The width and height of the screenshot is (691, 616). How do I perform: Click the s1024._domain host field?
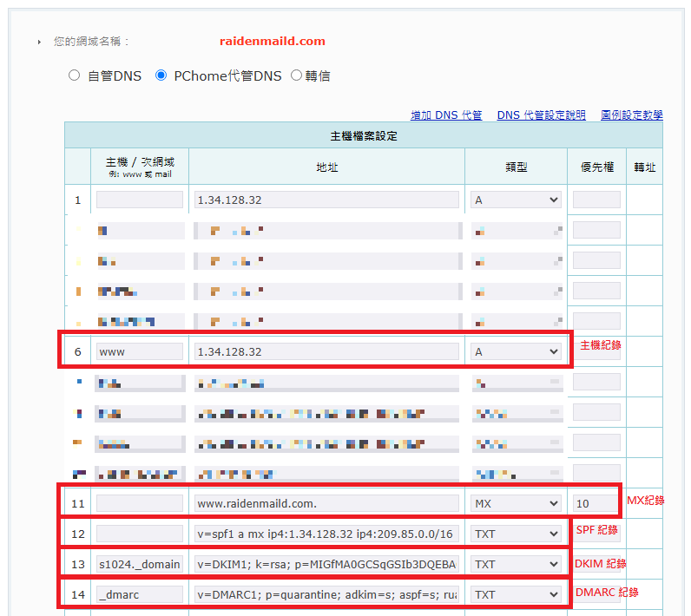[140, 564]
